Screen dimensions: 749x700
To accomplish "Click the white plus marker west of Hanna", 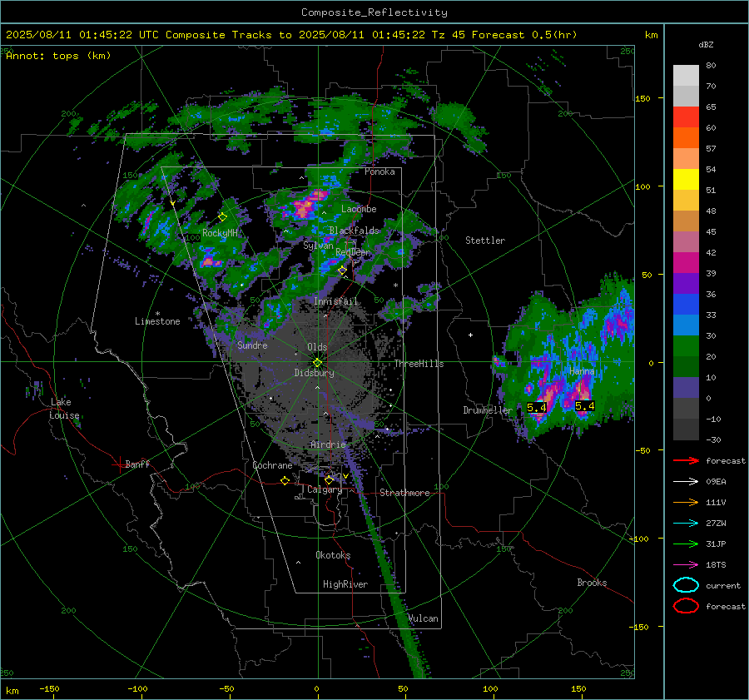I will (x=470, y=335).
